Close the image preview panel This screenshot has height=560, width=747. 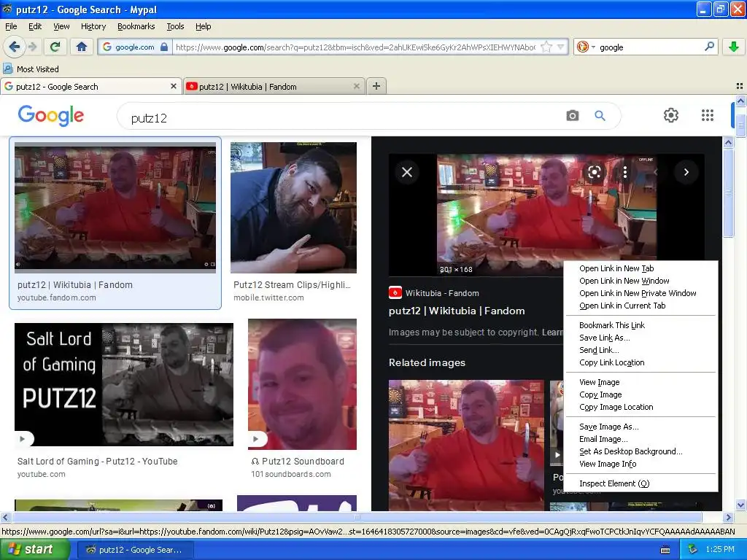[407, 172]
